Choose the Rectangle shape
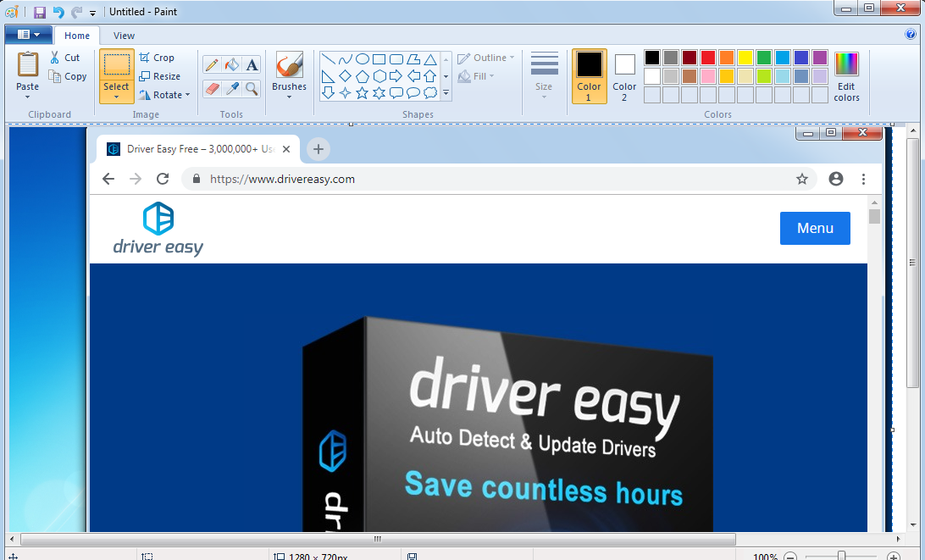Viewport: 925px width, 560px height. pyautogui.click(x=379, y=59)
